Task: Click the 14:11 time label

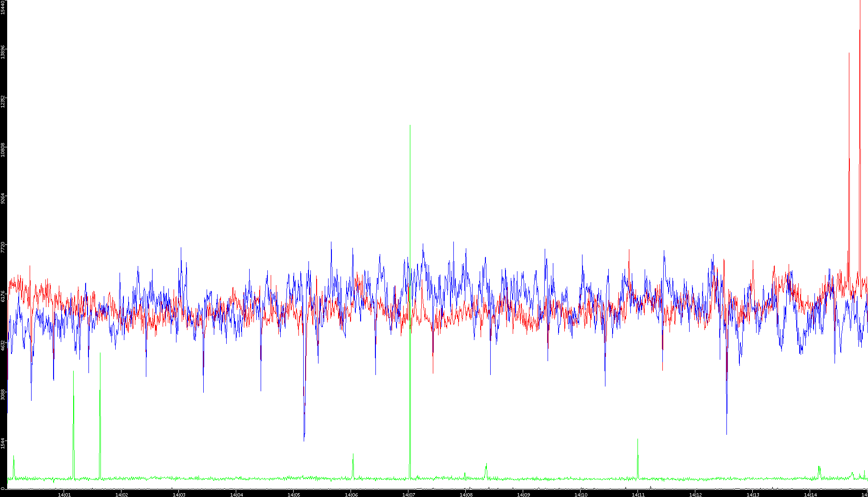Action: (638, 495)
